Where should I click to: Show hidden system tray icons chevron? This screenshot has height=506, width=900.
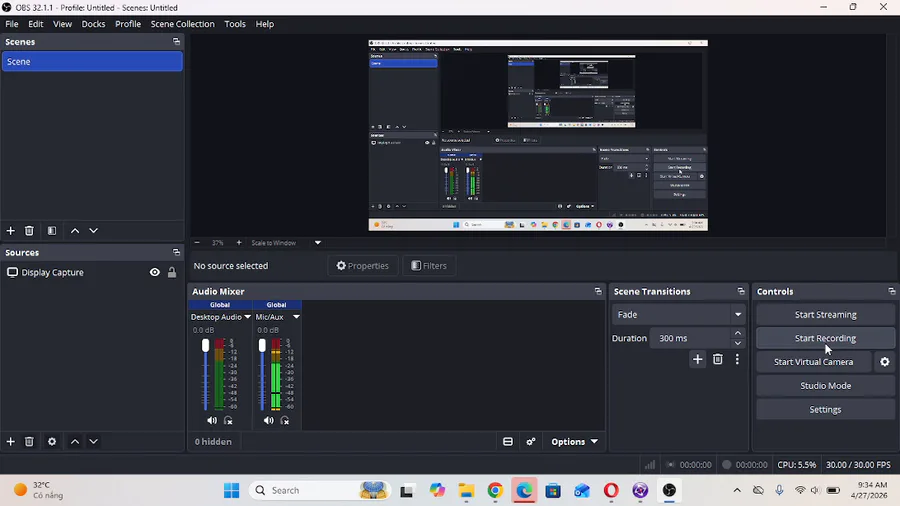tap(737, 491)
